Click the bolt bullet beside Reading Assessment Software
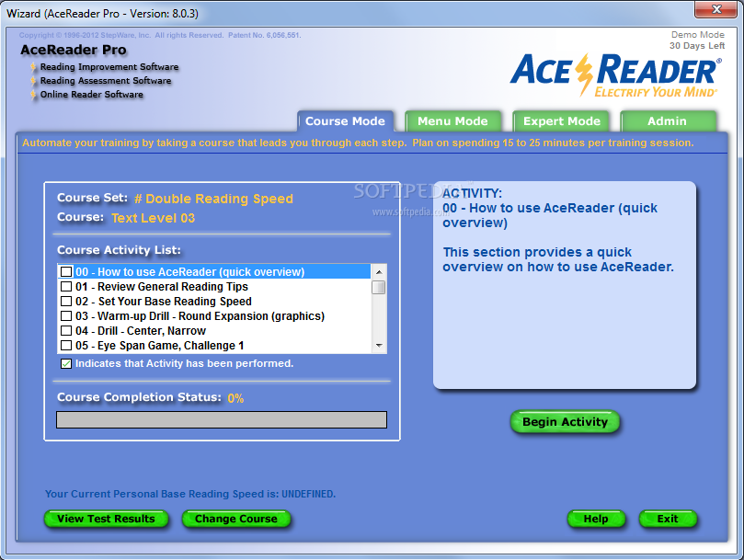The height and width of the screenshot is (560, 744). 33,81
